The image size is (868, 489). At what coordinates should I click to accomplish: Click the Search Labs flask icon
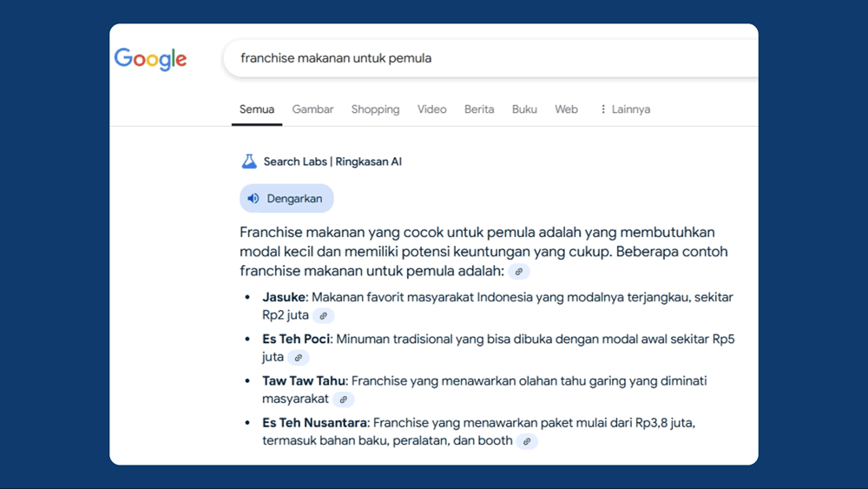coord(249,162)
